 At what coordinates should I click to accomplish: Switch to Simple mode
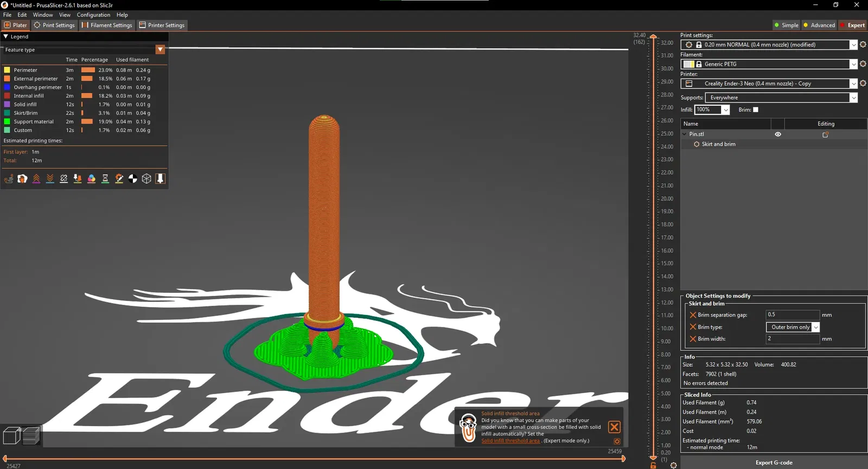[x=787, y=25]
